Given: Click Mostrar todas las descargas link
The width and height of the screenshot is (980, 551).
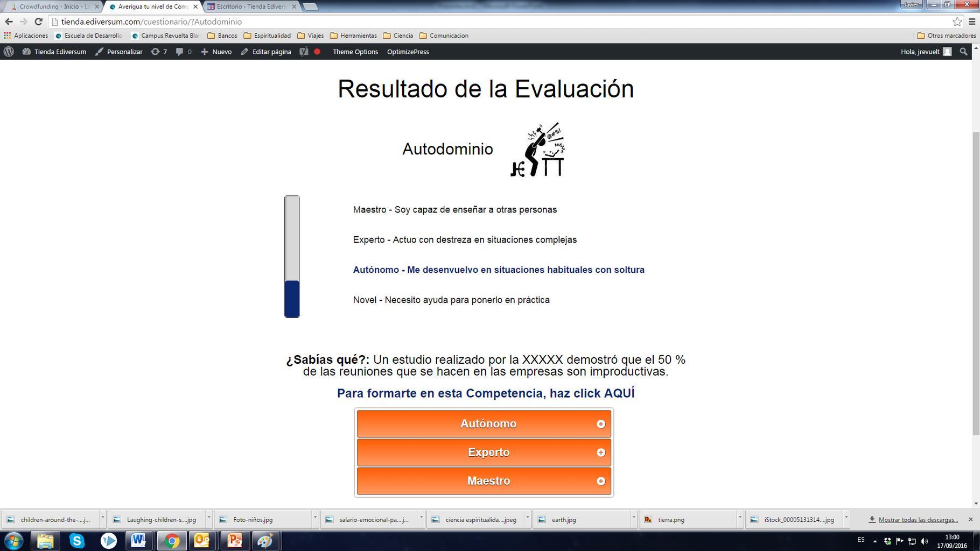Looking at the screenshot, I should [x=918, y=520].
